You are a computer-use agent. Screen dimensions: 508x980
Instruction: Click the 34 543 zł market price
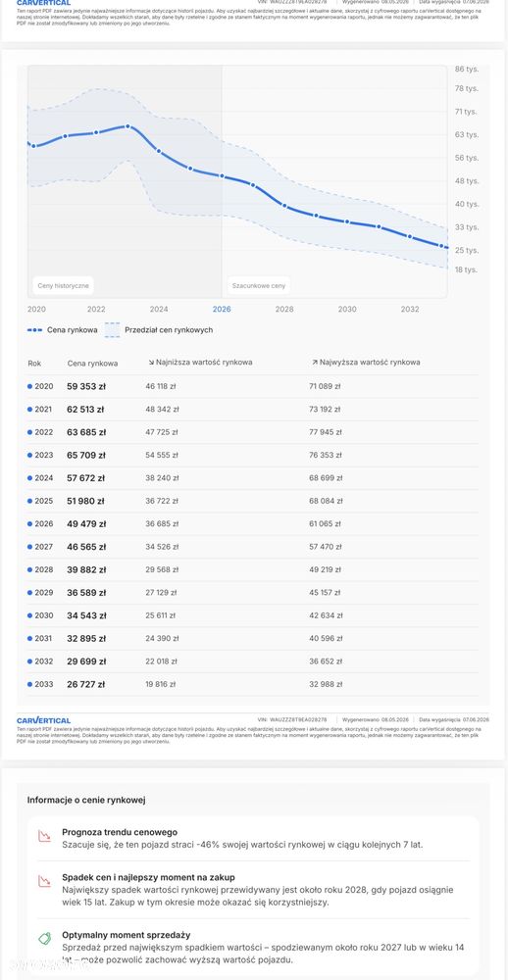[x=86, y=615]
